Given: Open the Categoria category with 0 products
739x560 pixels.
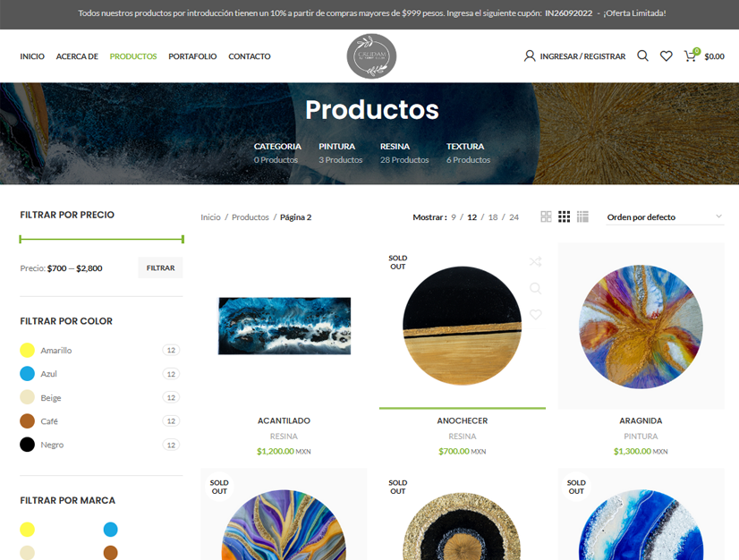Looking at the screenshot, I should [277, 153].
